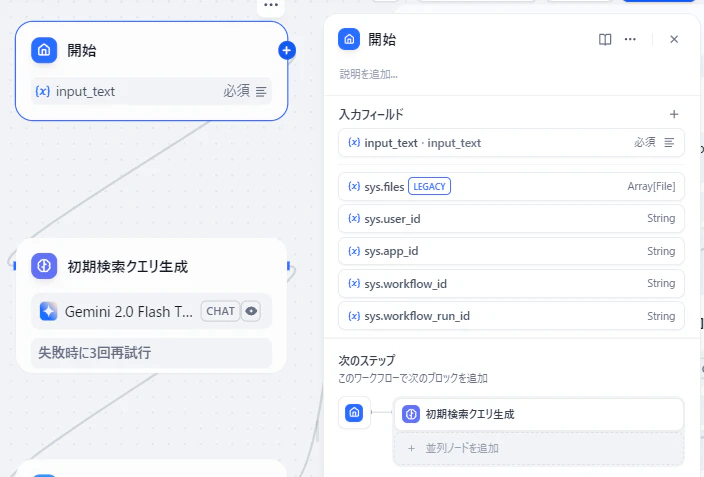Click the sys.app_id variable name
Image resolution: width=704 pixels, height=477 pixels.
(x=391, y=251)
